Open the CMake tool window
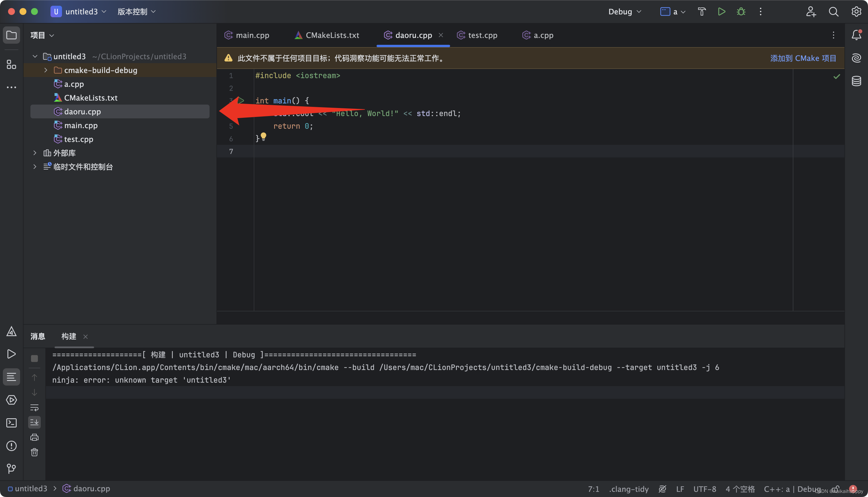 11,331
